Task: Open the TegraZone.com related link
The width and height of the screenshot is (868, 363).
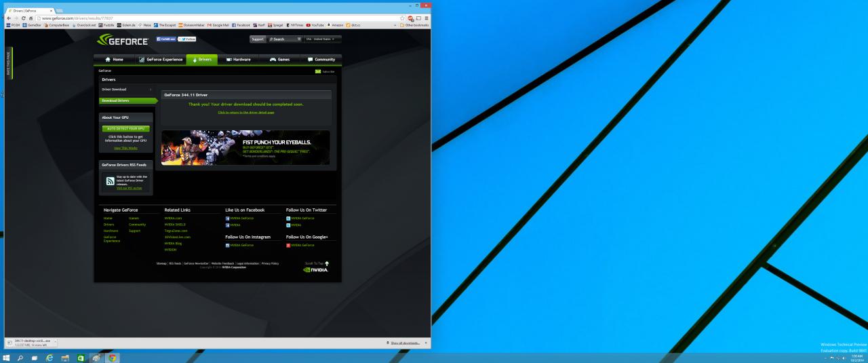Action: [x=175, y=231]
